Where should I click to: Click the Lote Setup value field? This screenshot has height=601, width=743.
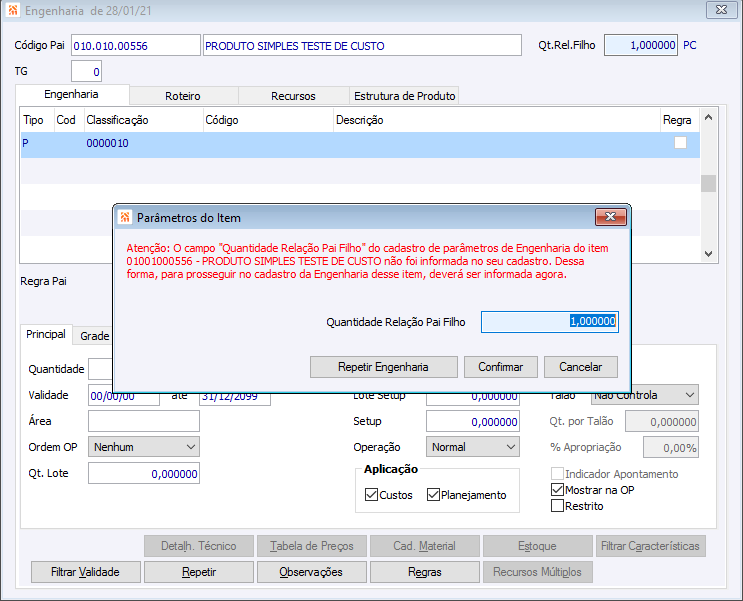click(x=473, y=399)
